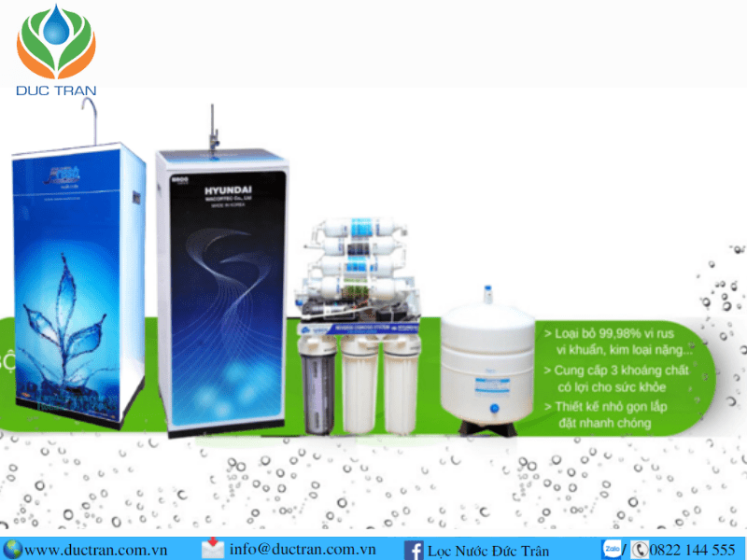
Task: Click the Facebook icon in the footer
Action: click(414, 550)
